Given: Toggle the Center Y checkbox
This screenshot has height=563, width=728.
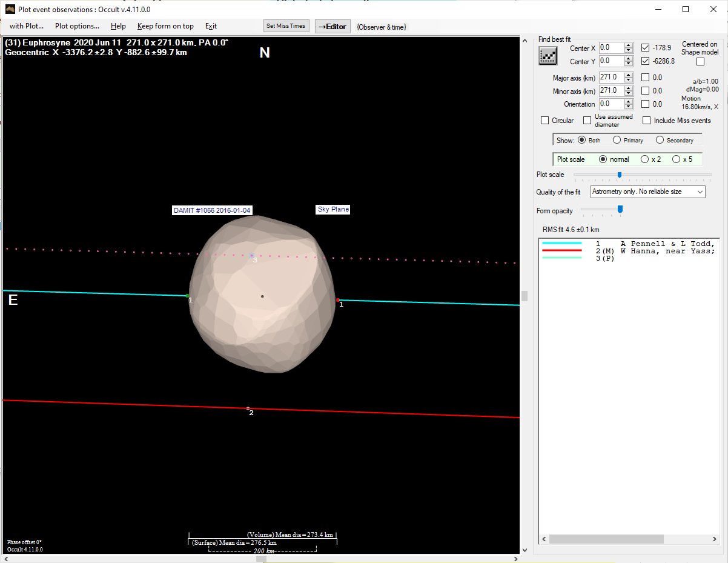Looking at the screenshot, I should [646, 61].
